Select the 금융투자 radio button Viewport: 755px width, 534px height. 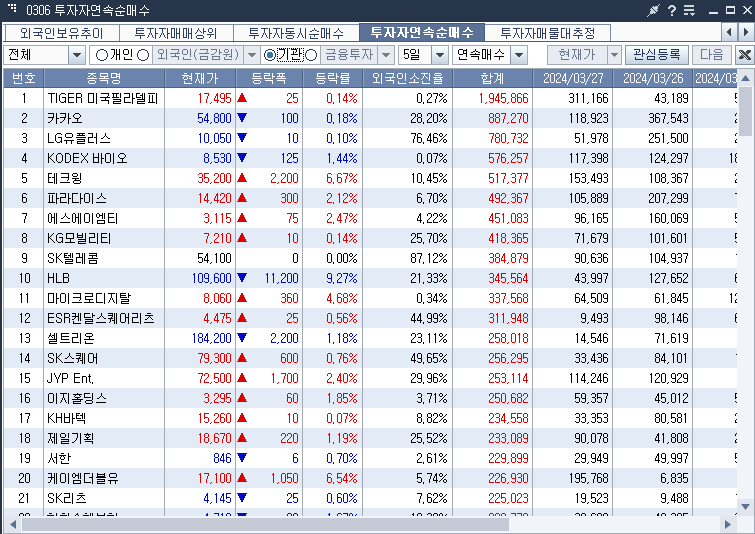312,55
